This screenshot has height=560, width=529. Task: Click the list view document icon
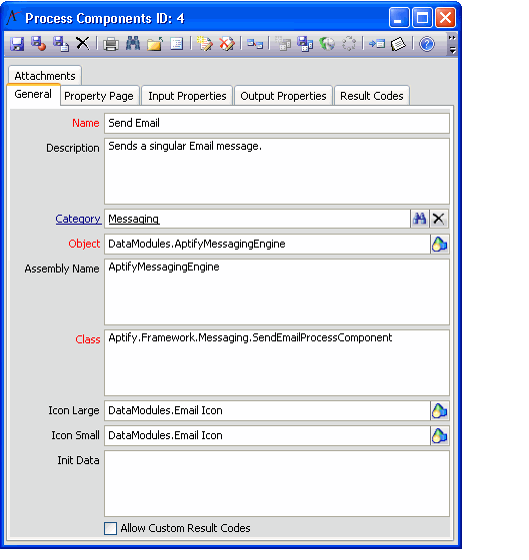point(176,44)
